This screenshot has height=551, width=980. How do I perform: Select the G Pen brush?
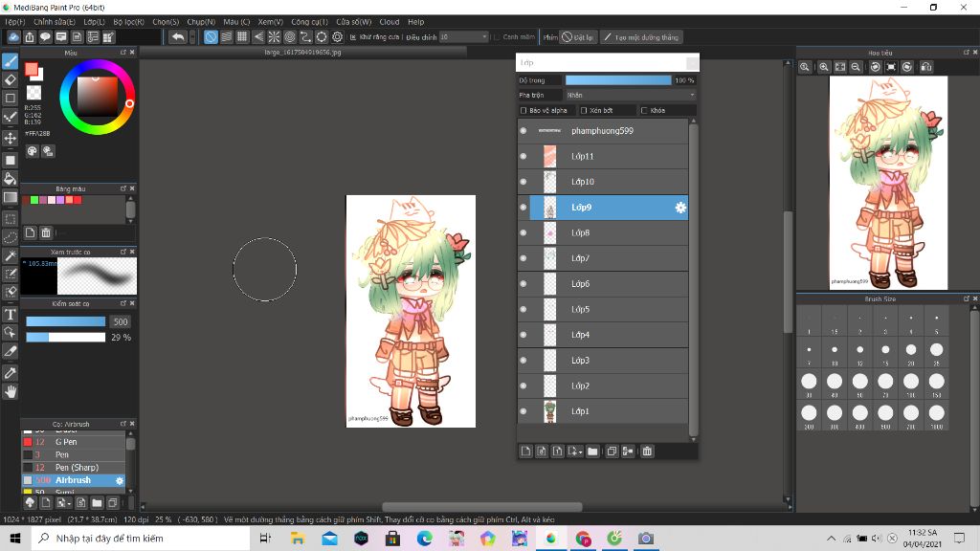pyautogui.click(x=74, y=442)
